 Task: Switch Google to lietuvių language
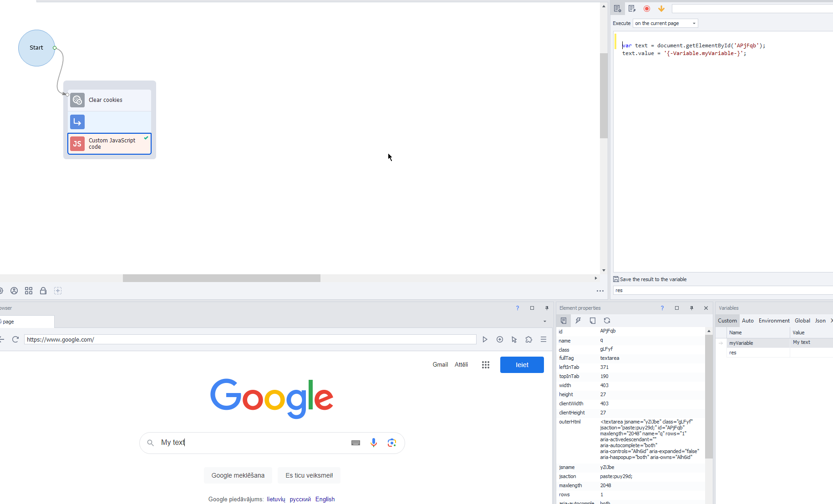(276, 499)
